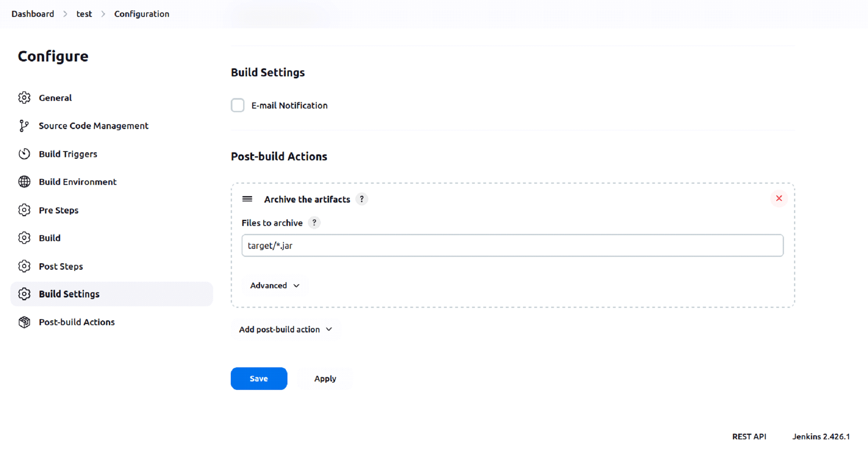Click the Files to archive input field
Screen dimensions: 868x455
[512, 246]
